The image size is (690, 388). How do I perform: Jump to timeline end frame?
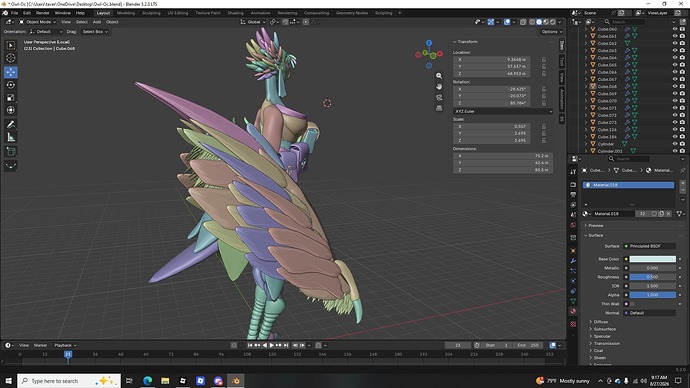[x=286, y=345]
